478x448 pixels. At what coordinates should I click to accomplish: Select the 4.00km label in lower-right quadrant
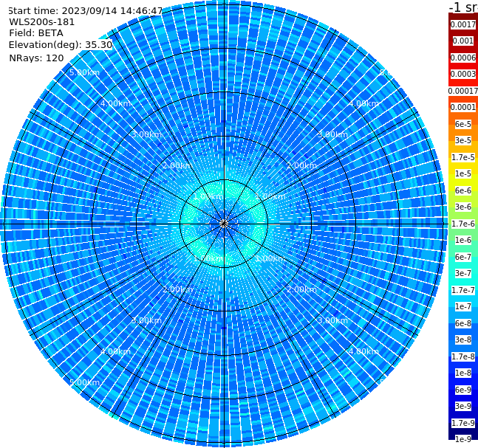(x=364, y=351)
